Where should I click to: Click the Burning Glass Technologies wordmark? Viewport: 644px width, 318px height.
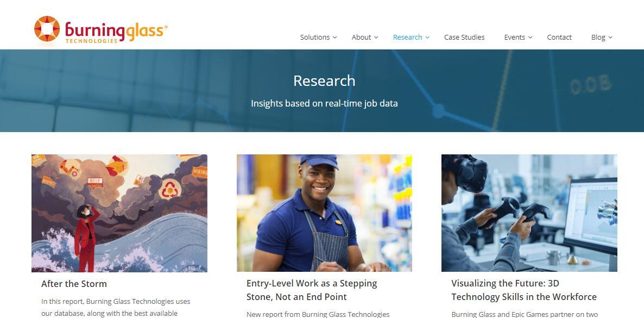pyautogui.click(x=116, y=32)
